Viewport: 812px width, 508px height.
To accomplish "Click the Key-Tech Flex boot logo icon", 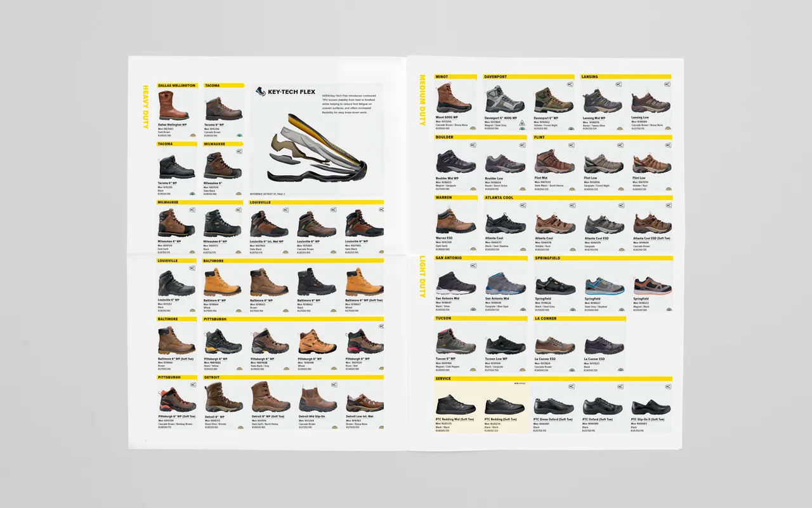I will point(260,92).
